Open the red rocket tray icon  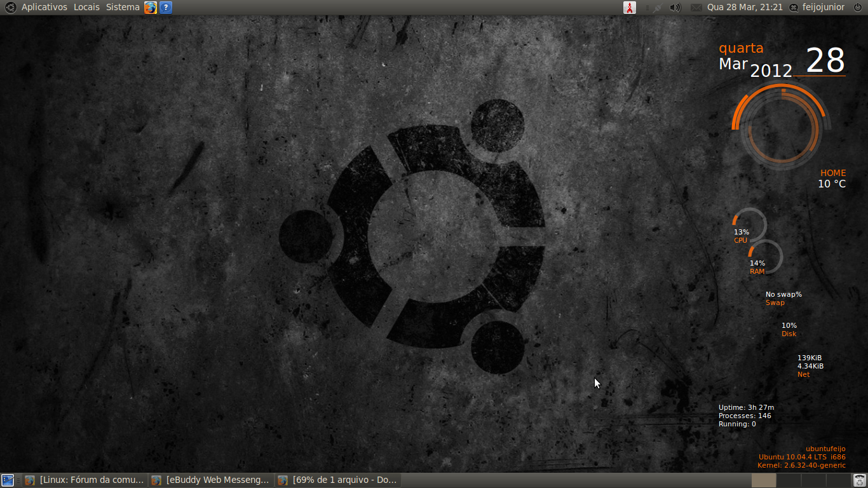tap(630, 8)
